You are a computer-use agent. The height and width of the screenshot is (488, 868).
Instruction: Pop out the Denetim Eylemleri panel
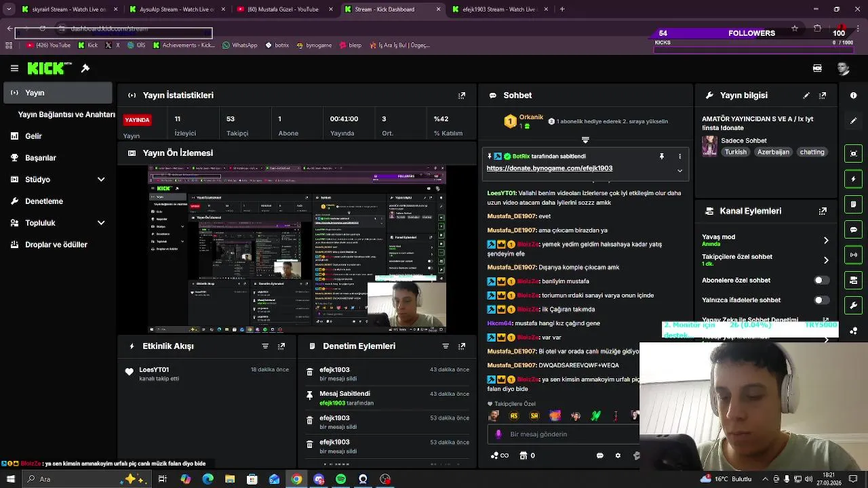pyautogui.click(x=462, y=346)
